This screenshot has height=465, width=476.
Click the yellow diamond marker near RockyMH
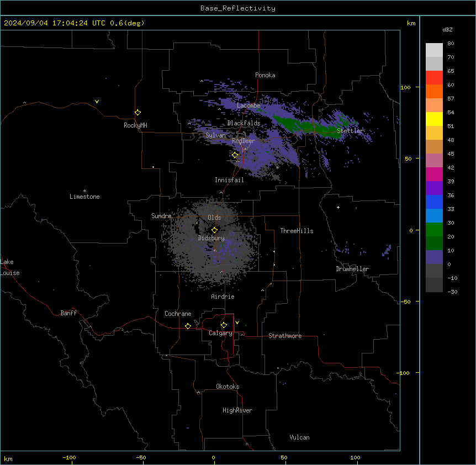point(137,112)
